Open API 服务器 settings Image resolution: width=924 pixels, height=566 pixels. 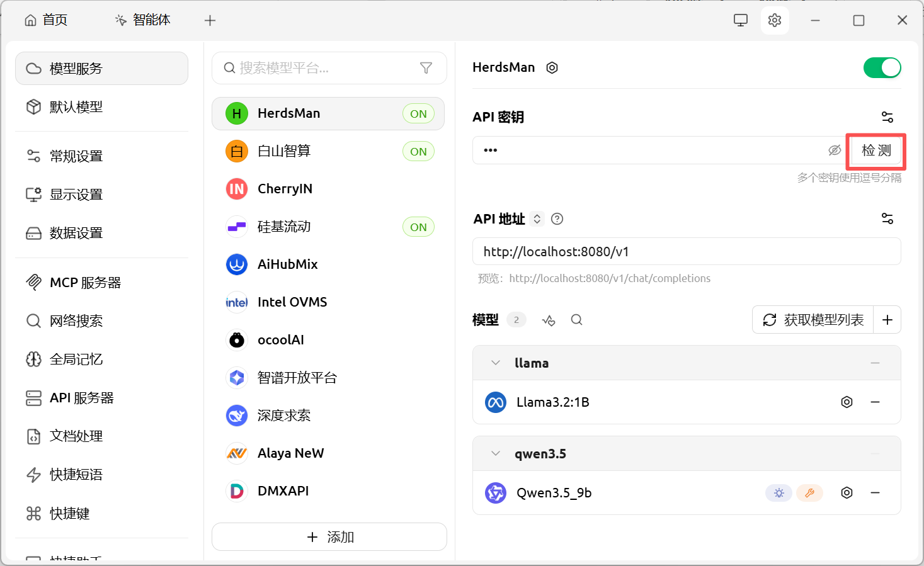[x=101, y=398]
